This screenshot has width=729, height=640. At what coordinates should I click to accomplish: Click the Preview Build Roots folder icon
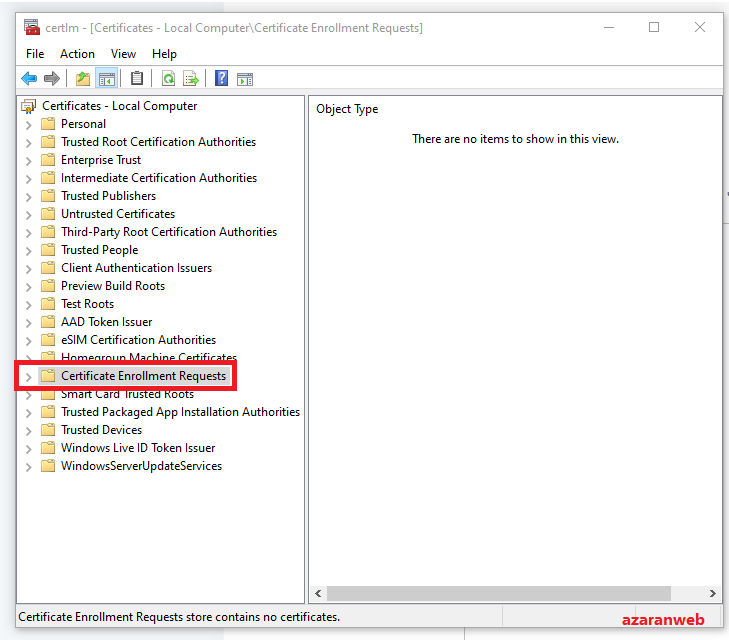point(48,286)
